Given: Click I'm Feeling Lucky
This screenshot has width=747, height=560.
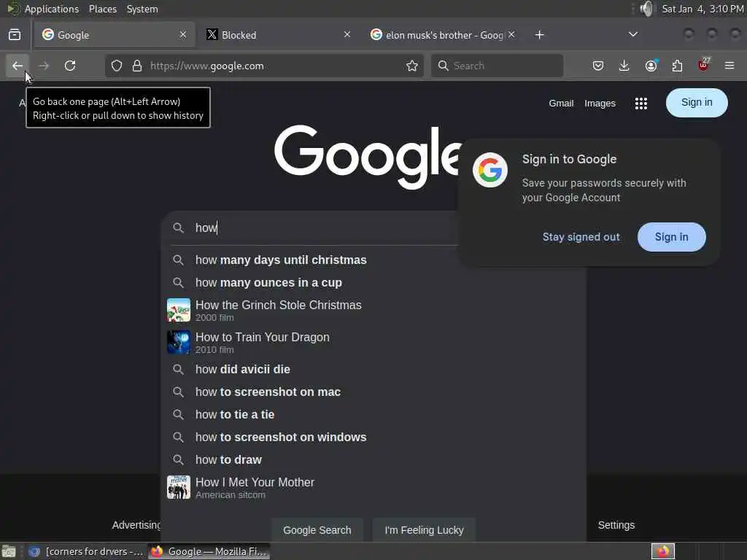Looking at the screenshot, I should click(424, 530).
